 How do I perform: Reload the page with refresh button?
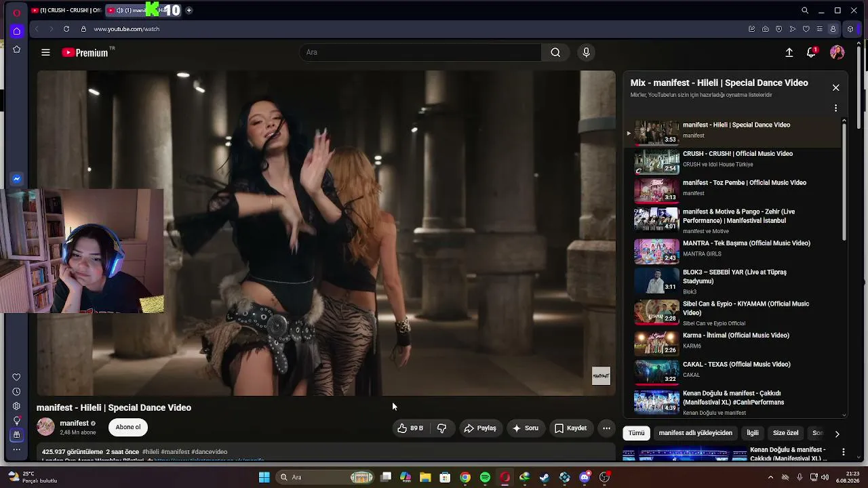click(66, 29)
